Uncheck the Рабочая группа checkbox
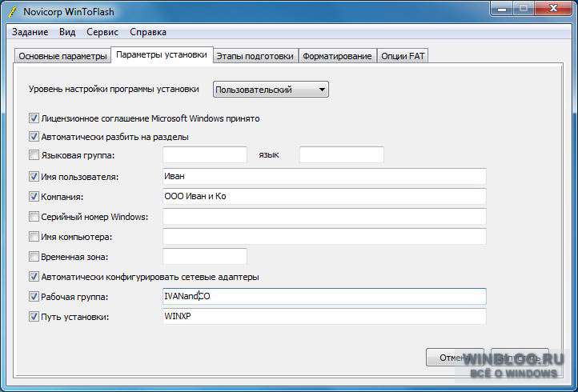The image size is (578, 392). [x=34, y=296]
